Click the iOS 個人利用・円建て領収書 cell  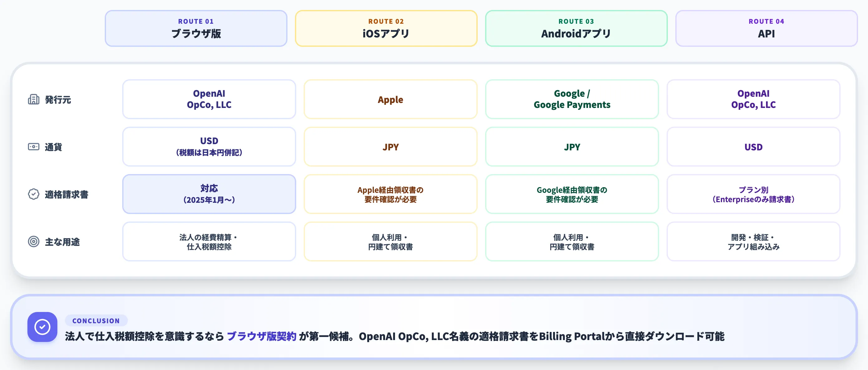(391, 241)
